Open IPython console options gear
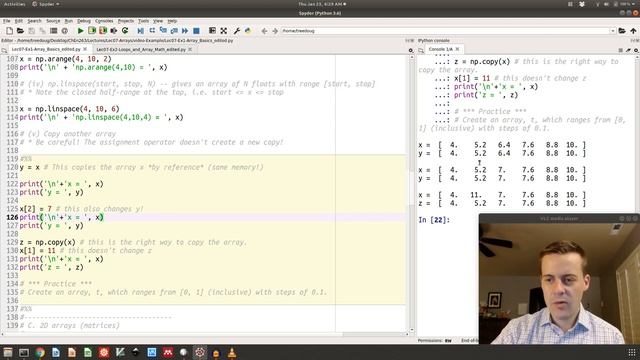This screenshot has width=640, height=360. (636, 50)
